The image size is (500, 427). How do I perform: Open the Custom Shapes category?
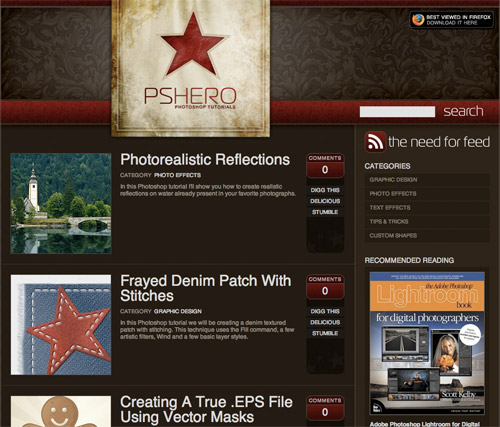(x=427, y=236)
